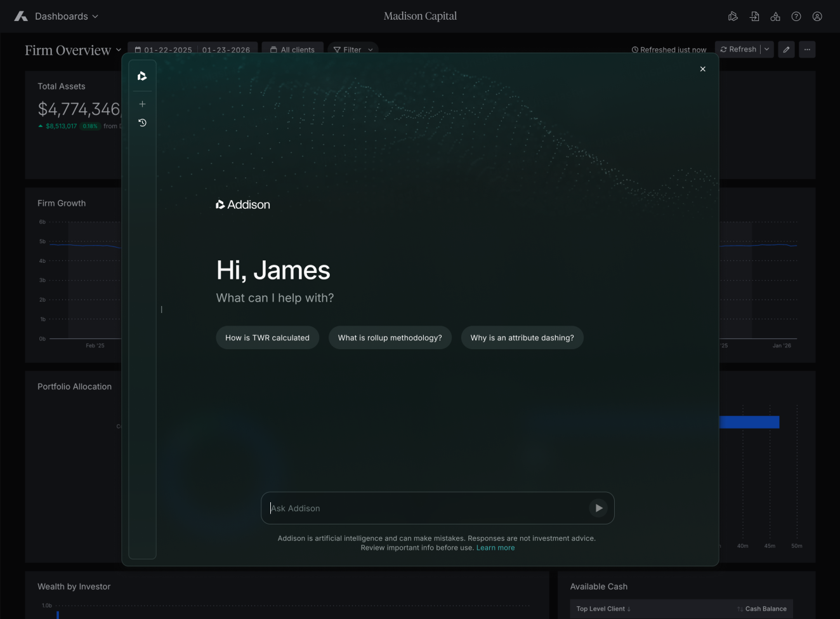Send the message with the arrow button
This screenshot has width=840, height=619.
(x=598, y=508)
